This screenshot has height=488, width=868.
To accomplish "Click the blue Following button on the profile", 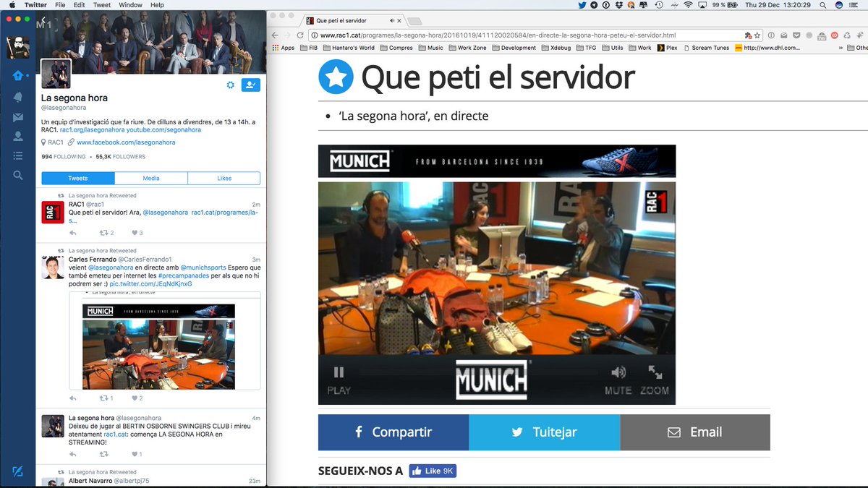I will [250, 85].
